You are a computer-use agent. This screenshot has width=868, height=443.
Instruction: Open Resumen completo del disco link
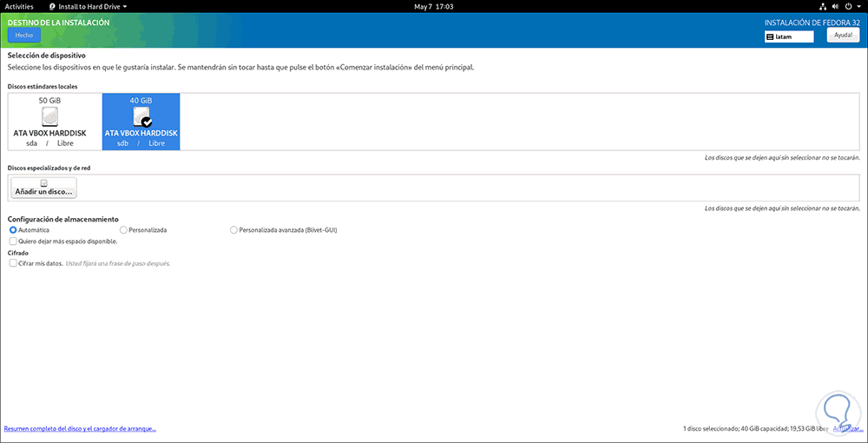(80, 429)
